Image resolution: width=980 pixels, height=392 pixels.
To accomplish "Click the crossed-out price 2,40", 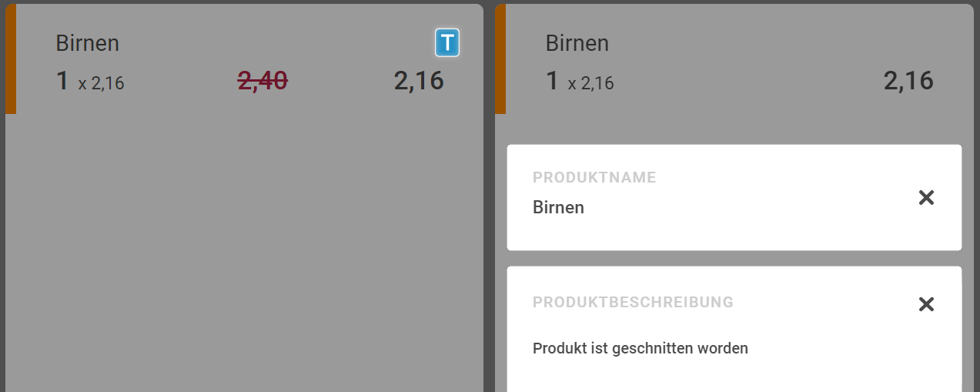I will click(263, 80).
